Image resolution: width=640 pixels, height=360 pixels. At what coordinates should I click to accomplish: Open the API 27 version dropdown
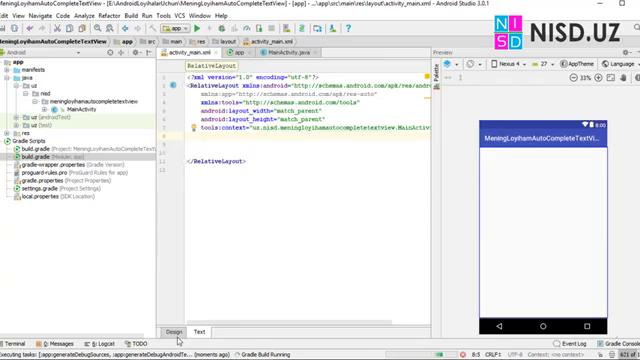click(x=543, y=64)
